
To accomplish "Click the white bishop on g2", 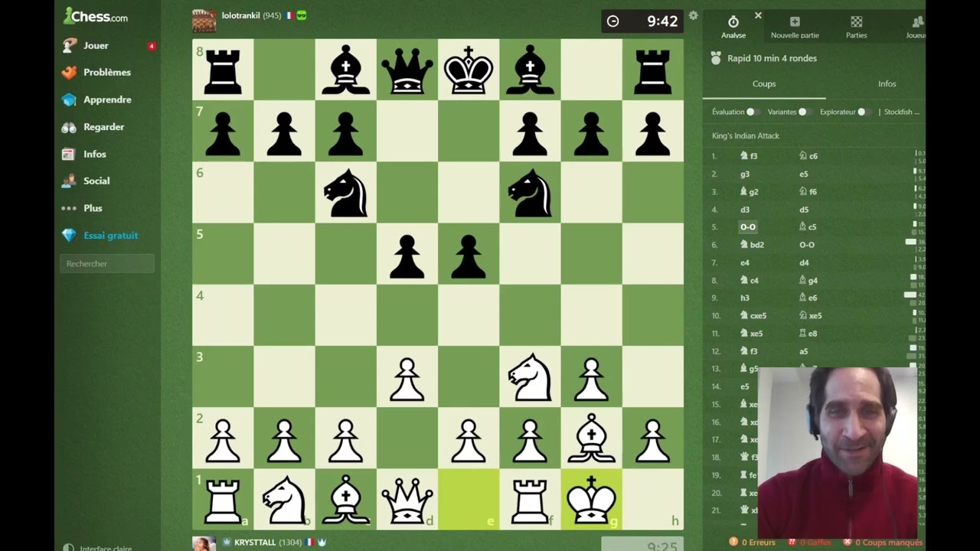I will coord(591,438).
